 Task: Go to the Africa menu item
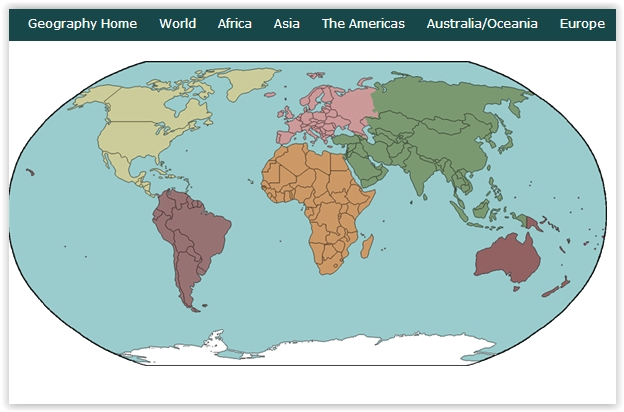pos(234,23)
